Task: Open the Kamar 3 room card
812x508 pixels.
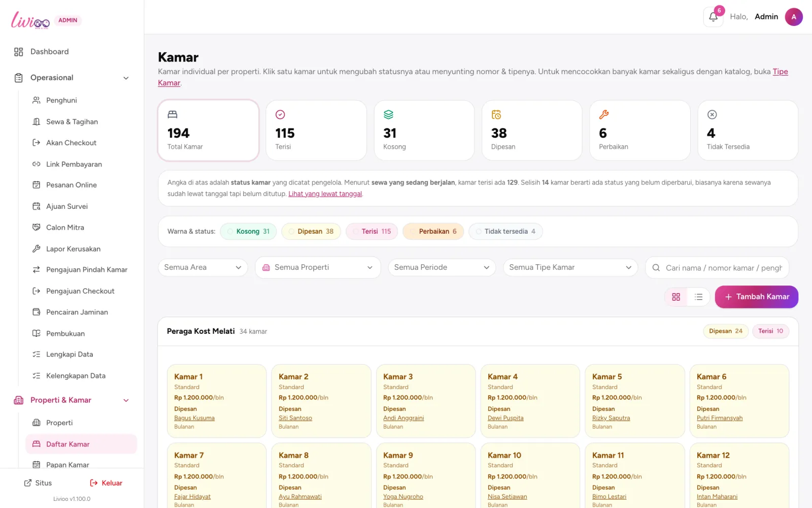Action: [x=426, y=401]
